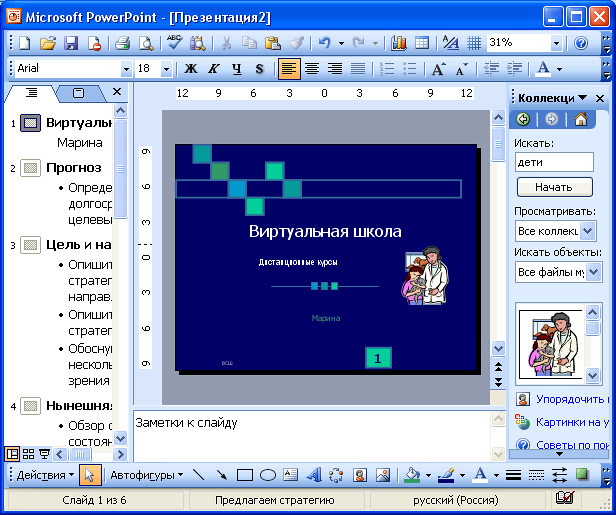Open a file with the Open folder icon

tap(48, 43)
